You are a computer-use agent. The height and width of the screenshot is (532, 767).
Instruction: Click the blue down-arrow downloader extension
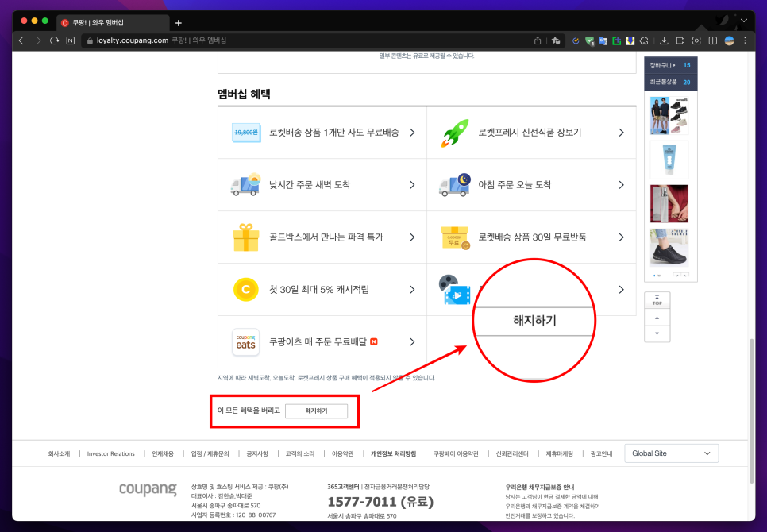pyautogui.click(x=630, y=41)
